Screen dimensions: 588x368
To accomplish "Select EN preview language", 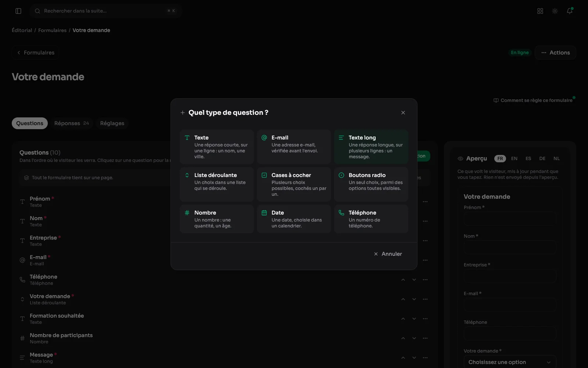I will coord(514,159).
